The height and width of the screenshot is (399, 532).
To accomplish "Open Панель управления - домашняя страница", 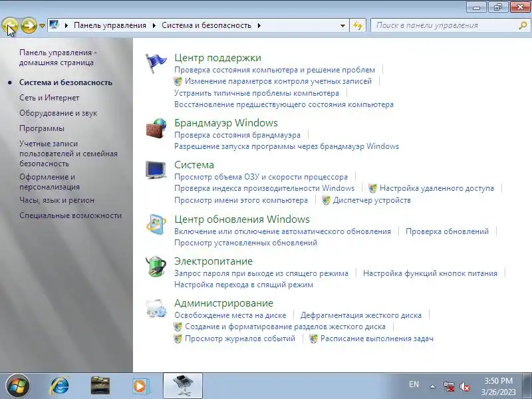I will 58,57.
